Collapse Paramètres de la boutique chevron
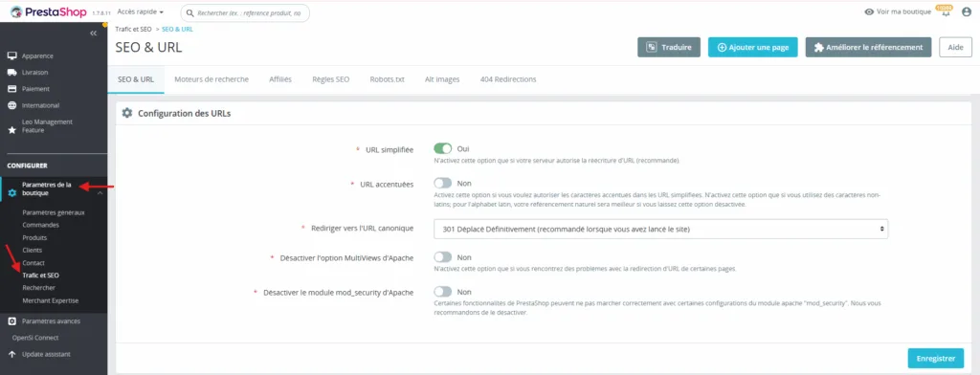This screenshot has width=980, height=375. 100,193
